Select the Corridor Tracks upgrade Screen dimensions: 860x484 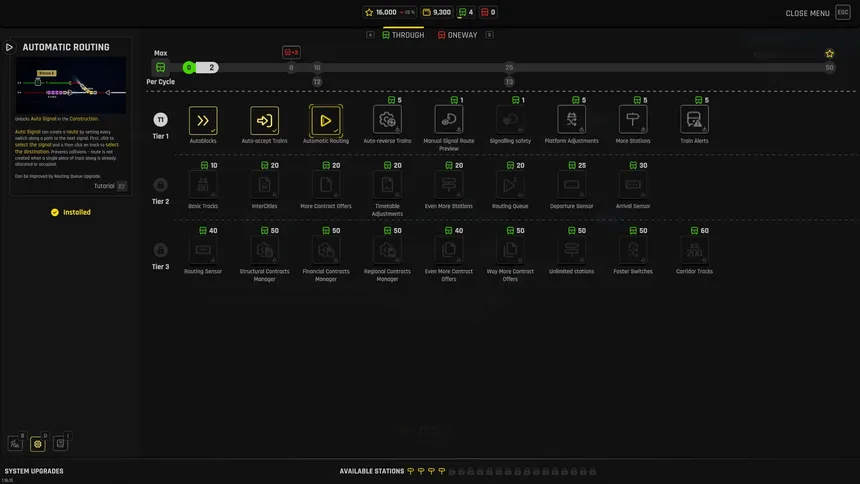(x=694, y=250)
